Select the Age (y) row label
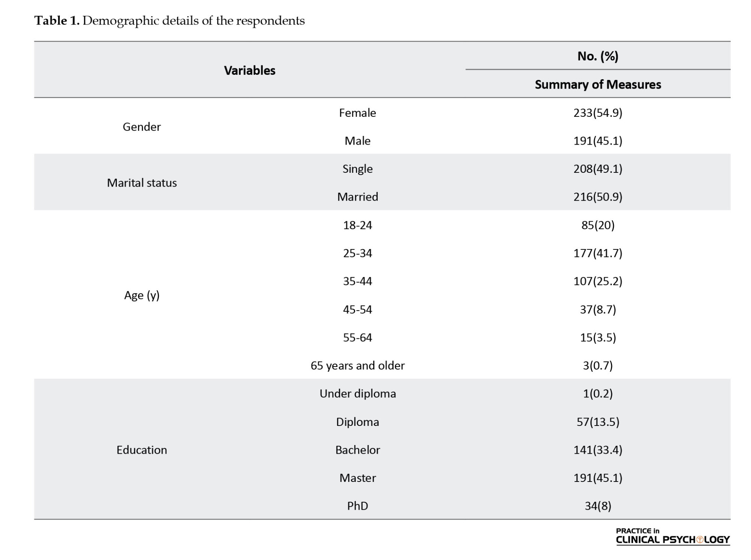 142,296
